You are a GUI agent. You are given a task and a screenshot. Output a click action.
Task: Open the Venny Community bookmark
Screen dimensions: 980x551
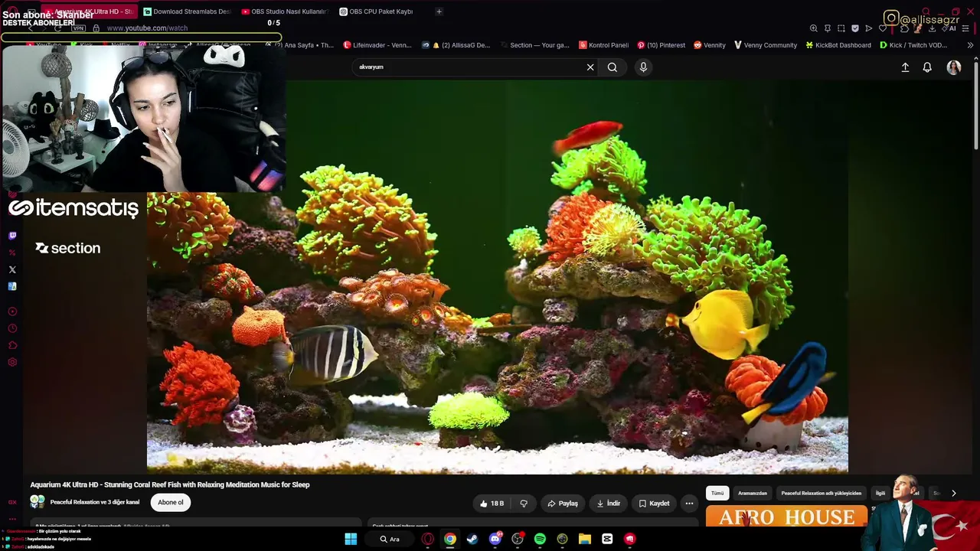[x=766, y=45]
